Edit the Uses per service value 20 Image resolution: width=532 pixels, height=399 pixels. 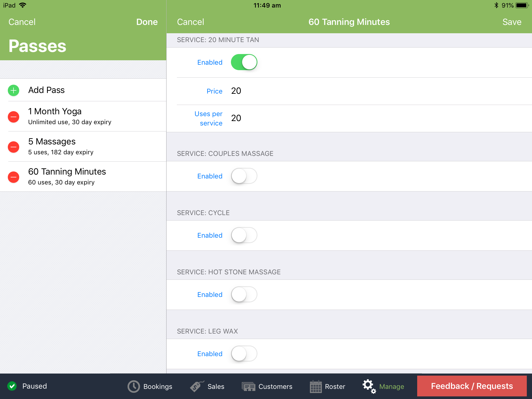tap(236, 118)
